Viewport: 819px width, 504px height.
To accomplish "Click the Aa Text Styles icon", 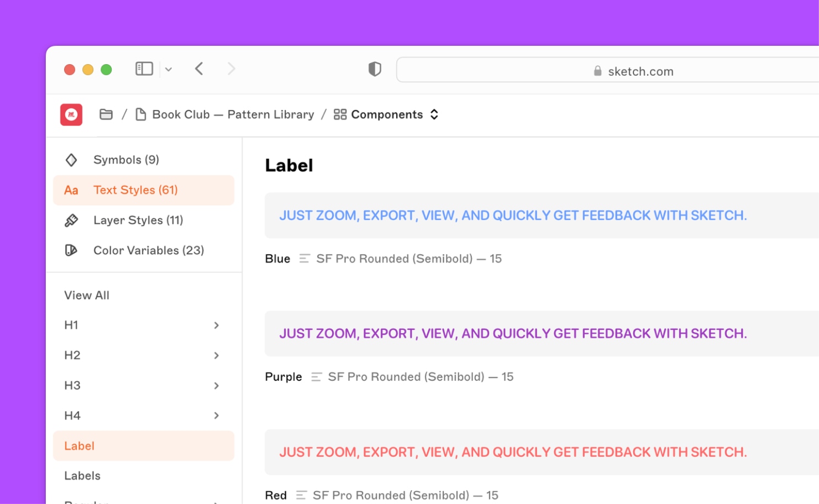I will (x=71, y=190).
